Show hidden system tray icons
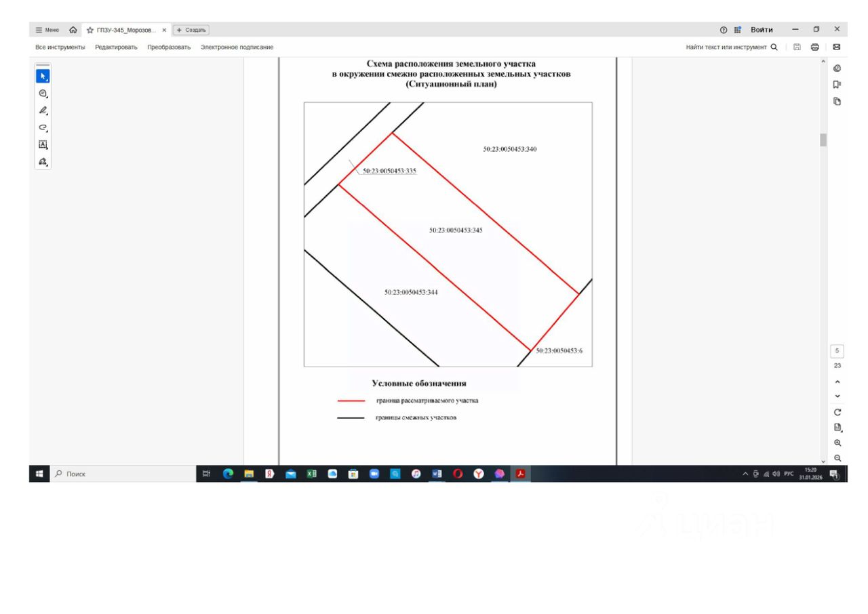Viewport: 868px width, 614px height. tap(747, 474)
